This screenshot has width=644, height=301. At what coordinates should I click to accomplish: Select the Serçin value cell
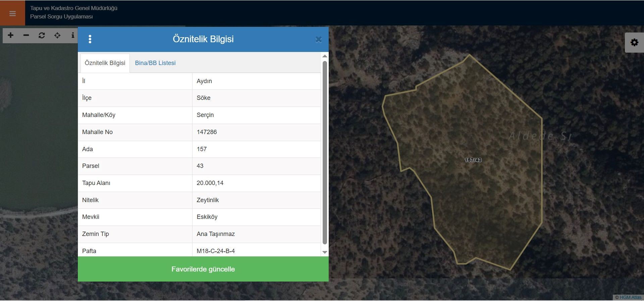pos(257,115)
